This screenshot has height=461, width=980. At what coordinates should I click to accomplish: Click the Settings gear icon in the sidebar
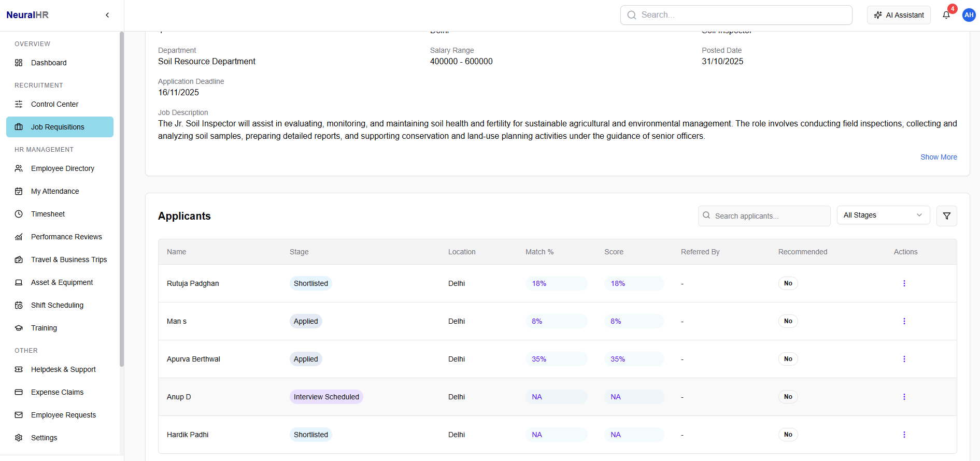19,438
